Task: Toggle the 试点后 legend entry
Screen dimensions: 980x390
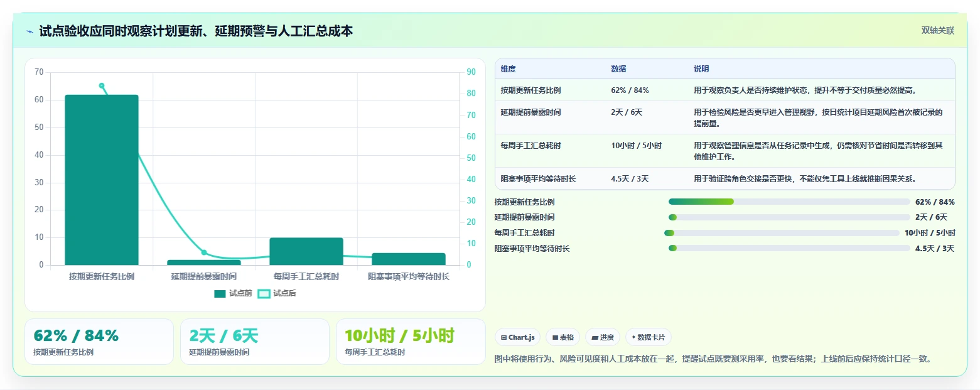Action: [277, 293]
